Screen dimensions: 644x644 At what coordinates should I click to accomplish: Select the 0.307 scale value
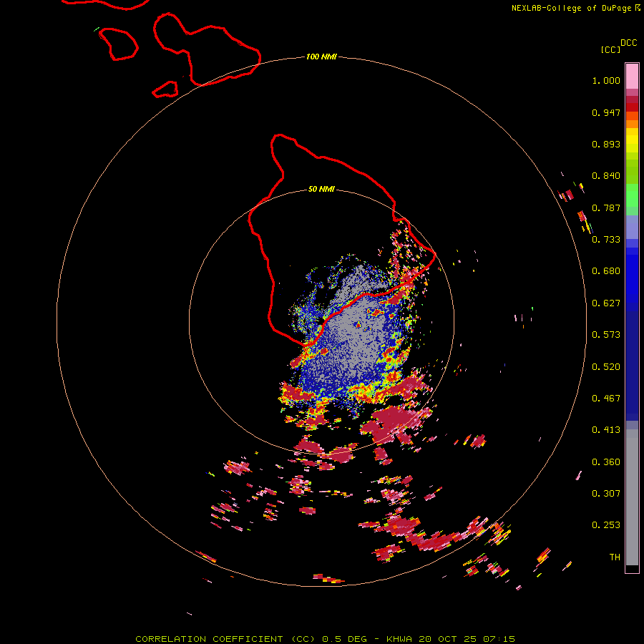click(606, 494)
